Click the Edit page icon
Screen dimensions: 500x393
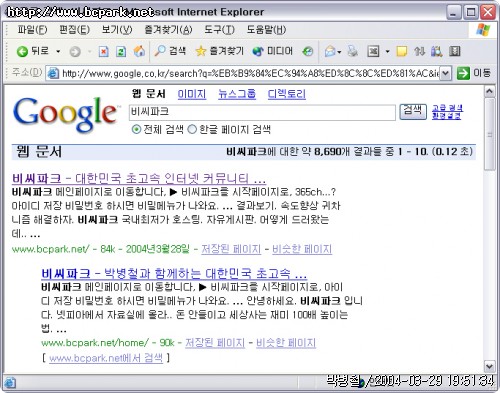(x=373, y=51)
